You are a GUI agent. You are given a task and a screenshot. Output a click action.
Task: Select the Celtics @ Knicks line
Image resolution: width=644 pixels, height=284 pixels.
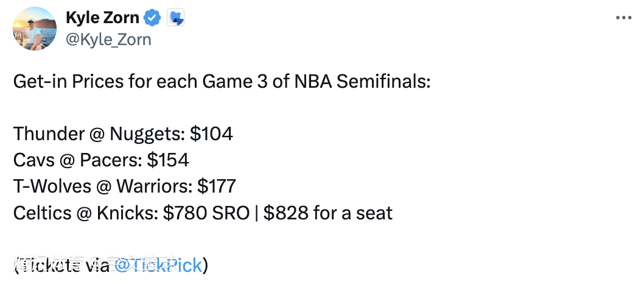click(203, 213)
